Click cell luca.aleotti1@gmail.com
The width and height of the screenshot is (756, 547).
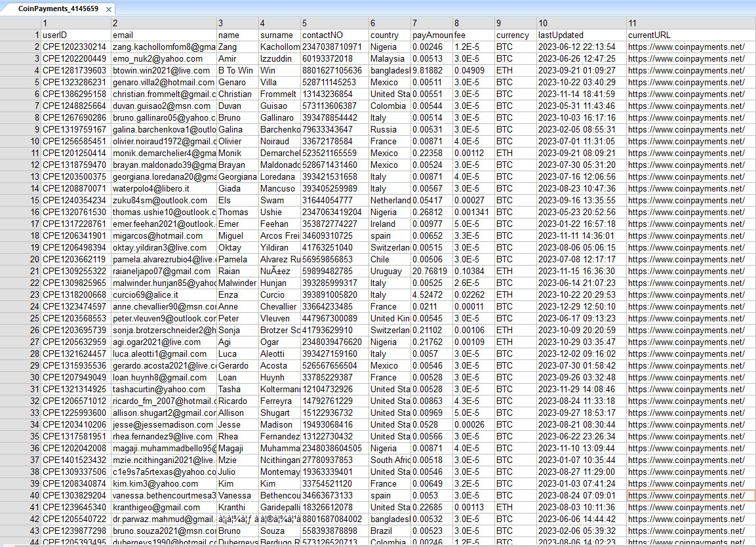pos(164,354)
